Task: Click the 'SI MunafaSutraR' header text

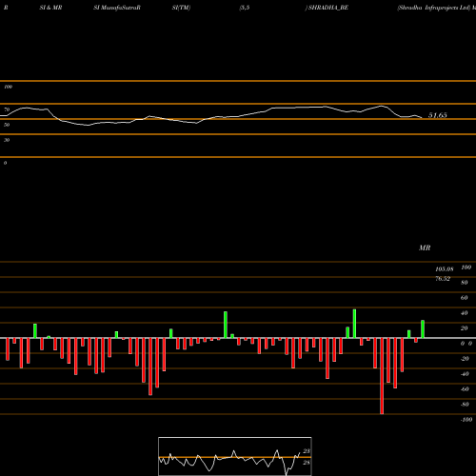Action: (117, 8)
